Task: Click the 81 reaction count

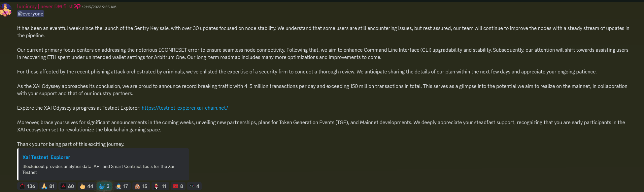Action: click(x=52, y=186)
